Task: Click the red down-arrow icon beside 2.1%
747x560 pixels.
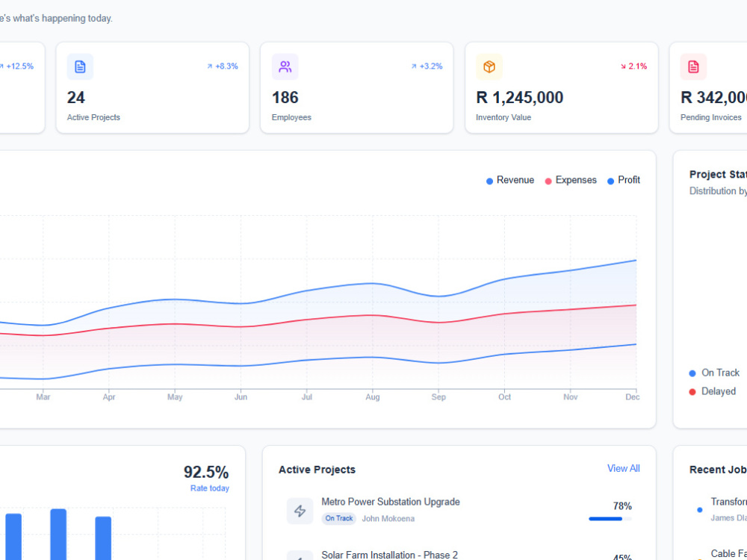Action: coord(623,66)
